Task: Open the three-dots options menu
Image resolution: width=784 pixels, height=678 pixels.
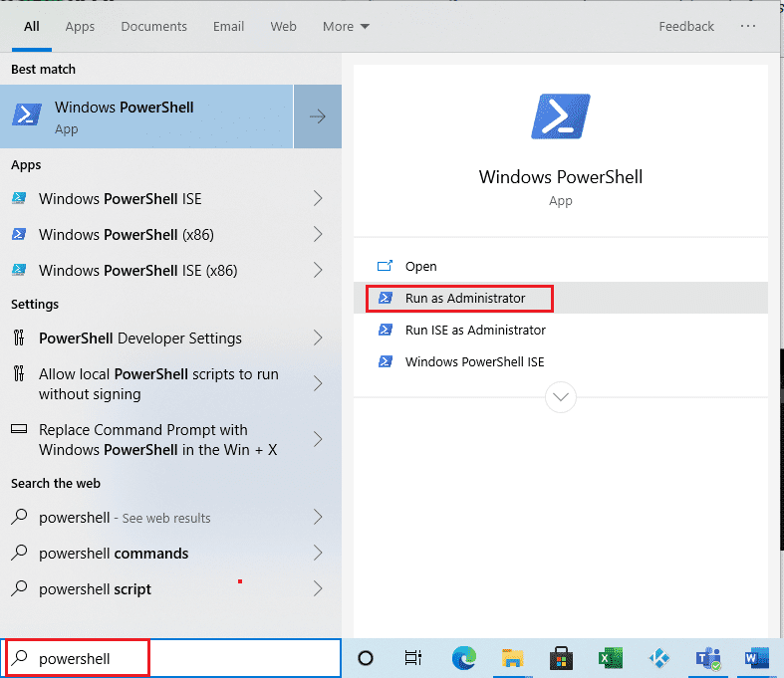Action: [748, 26]
